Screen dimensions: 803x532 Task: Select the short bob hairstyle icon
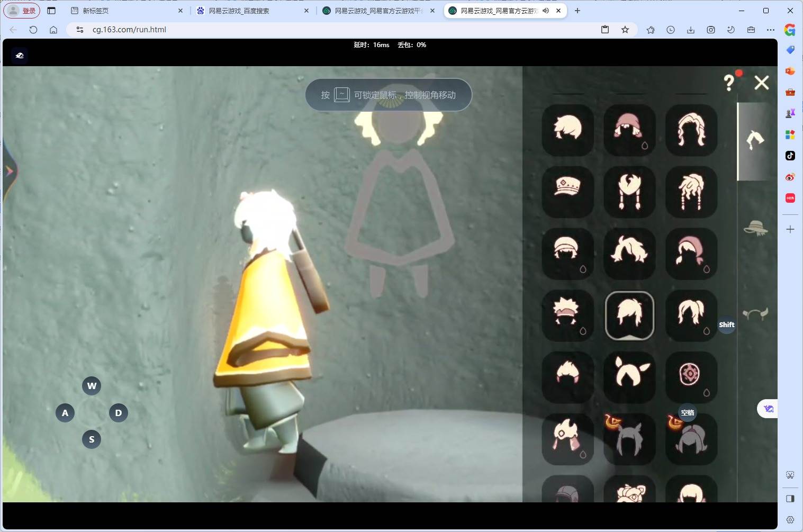568,130
